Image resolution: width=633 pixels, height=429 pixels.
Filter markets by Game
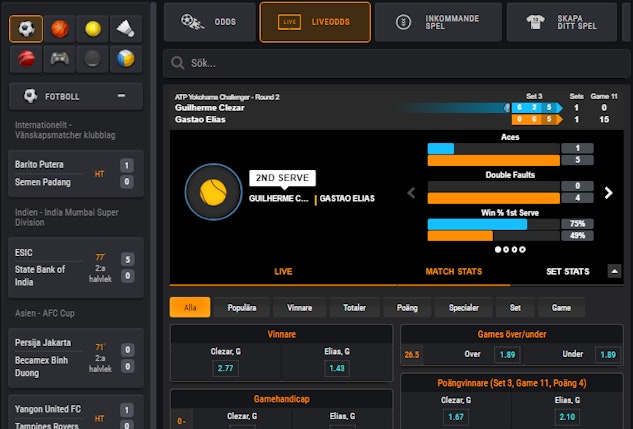click(x=561, y=308)
